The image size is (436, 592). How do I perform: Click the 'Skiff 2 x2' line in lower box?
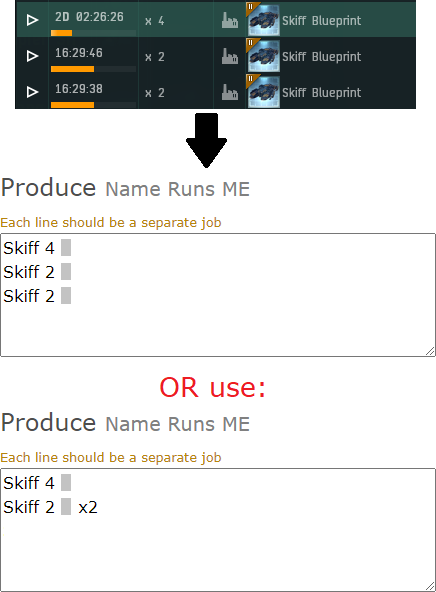click(50, 507)
